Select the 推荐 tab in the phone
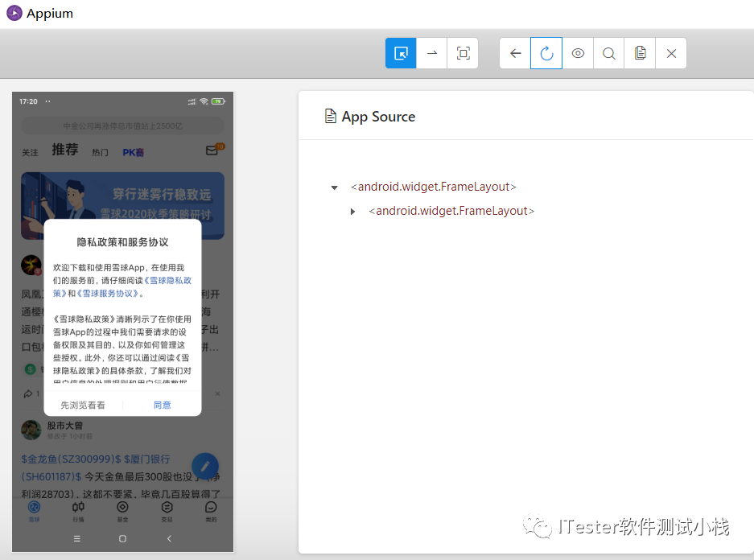754x560 pixels. pos(65,150)
